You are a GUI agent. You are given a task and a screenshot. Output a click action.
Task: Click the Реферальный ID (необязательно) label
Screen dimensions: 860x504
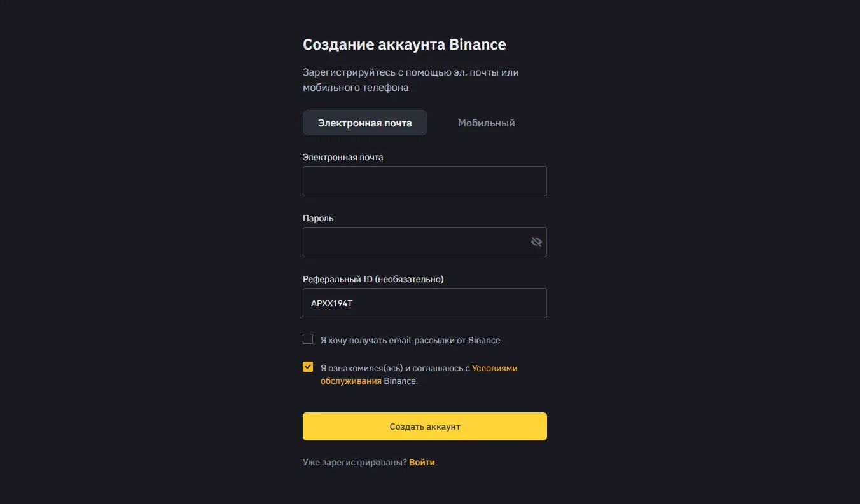tap(373, 279)
